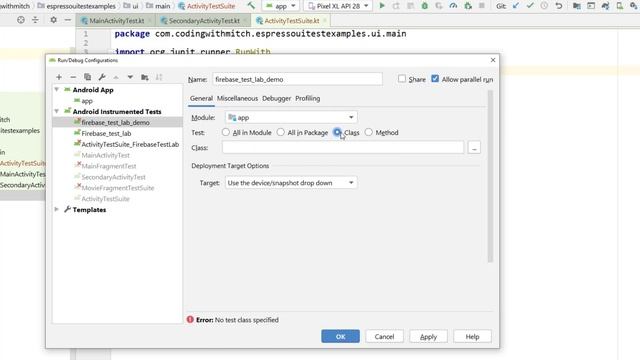Uncheck Allow parallel run
The height and width of the screenshot is (360, 640).
435,79
